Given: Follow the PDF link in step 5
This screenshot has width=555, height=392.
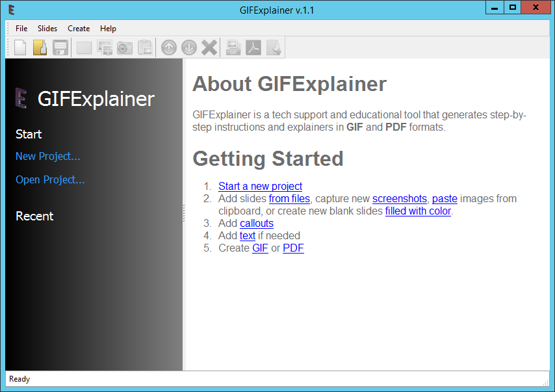Looking at the screenshot, I should click(x=294, y=248).
